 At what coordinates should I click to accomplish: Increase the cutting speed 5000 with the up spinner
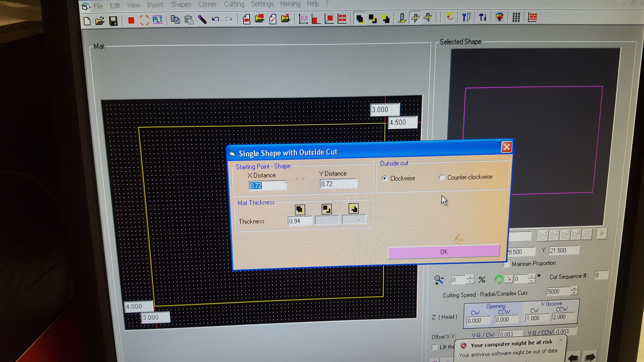click(574, 289)
